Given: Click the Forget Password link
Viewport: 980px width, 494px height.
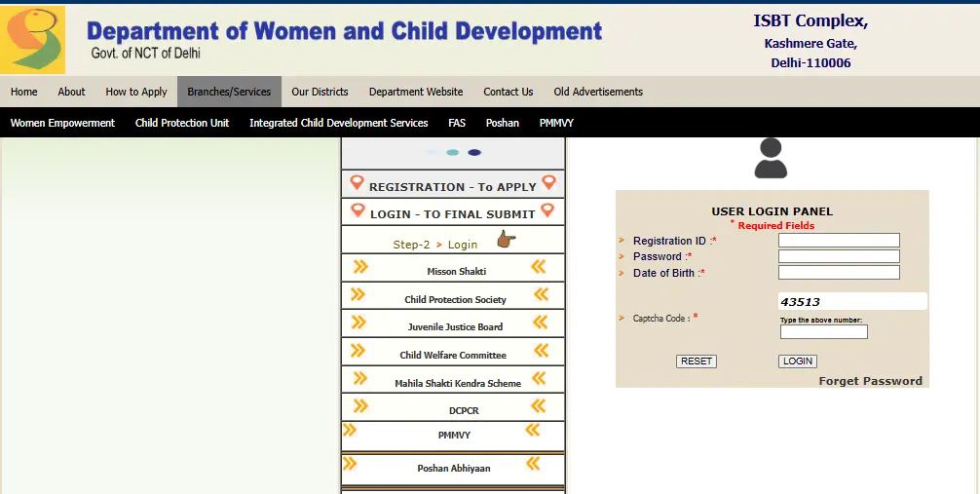Looking at the screenshot, I should click(x=871, y=381).
